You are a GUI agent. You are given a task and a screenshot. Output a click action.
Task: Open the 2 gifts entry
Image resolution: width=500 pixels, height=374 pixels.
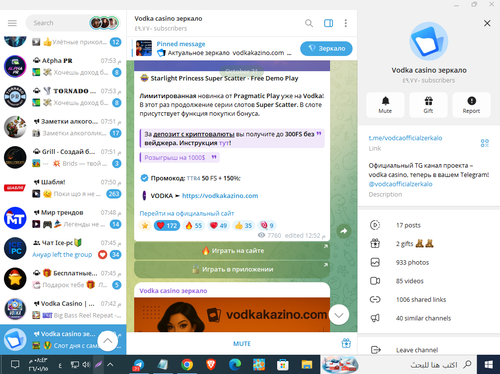click(428, 244)
